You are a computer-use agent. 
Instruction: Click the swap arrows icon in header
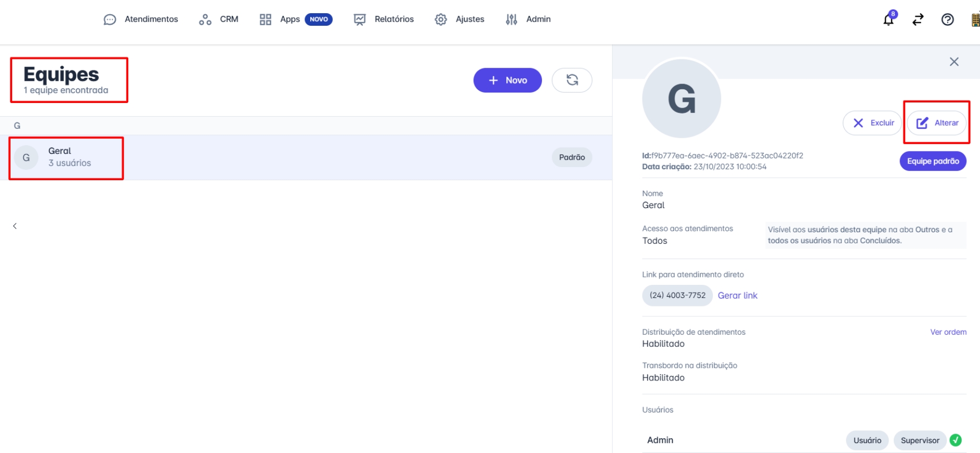(x=918, y=19)
